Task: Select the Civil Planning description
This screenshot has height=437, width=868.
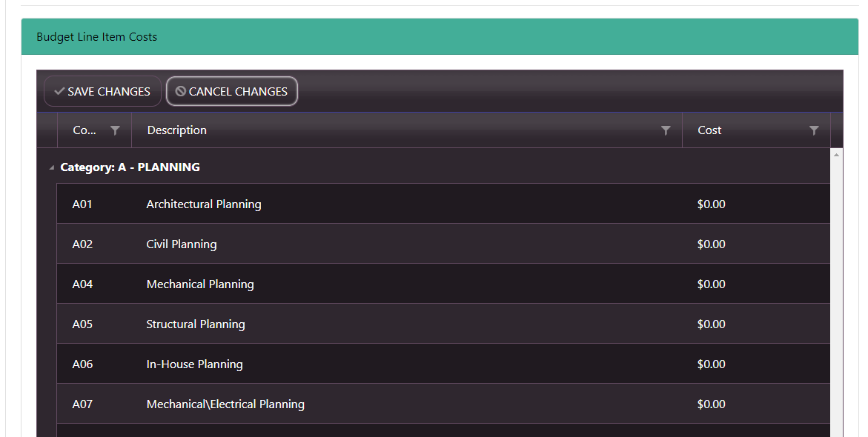Action: coord(182,244)
